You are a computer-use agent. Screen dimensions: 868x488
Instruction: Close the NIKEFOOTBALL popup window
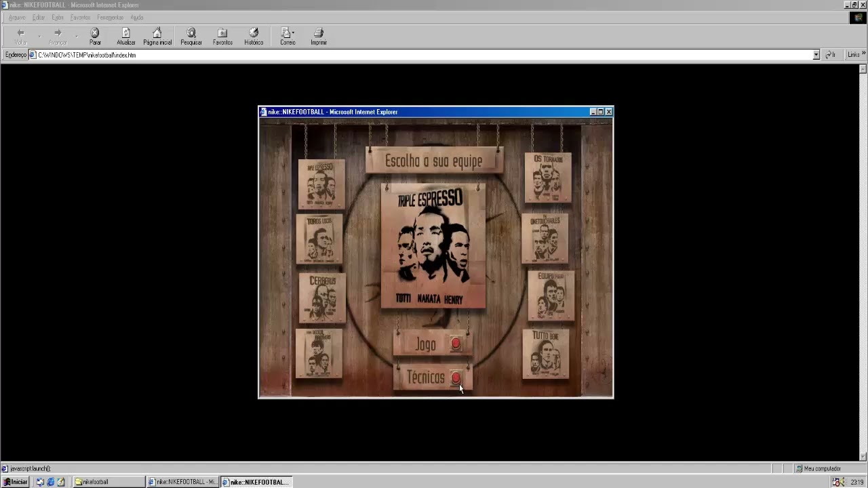pyautogui.click(x=608, y=112)
